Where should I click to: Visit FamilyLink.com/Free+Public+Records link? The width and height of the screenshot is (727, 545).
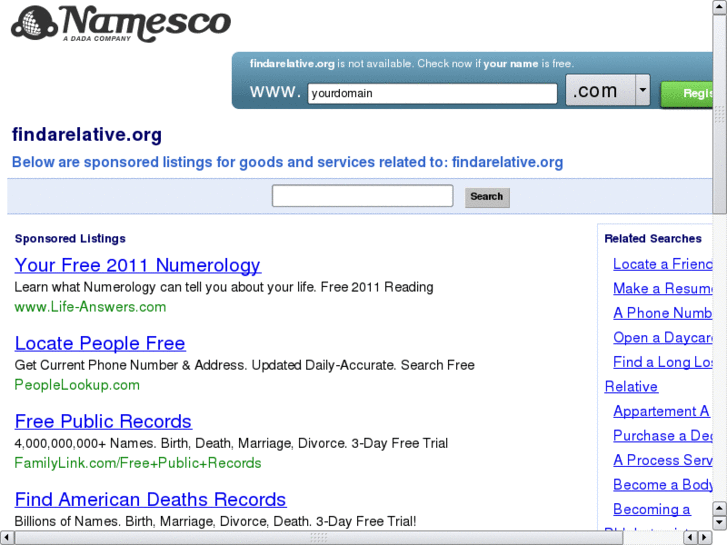click(x=138, y=463)
